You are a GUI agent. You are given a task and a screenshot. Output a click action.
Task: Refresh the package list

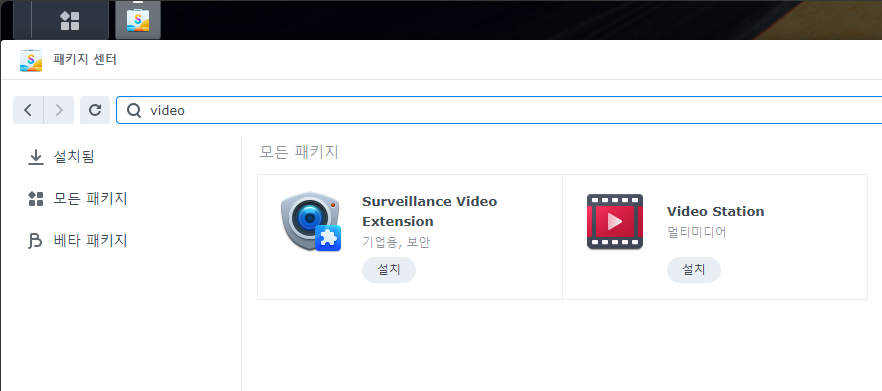[95, 110]
